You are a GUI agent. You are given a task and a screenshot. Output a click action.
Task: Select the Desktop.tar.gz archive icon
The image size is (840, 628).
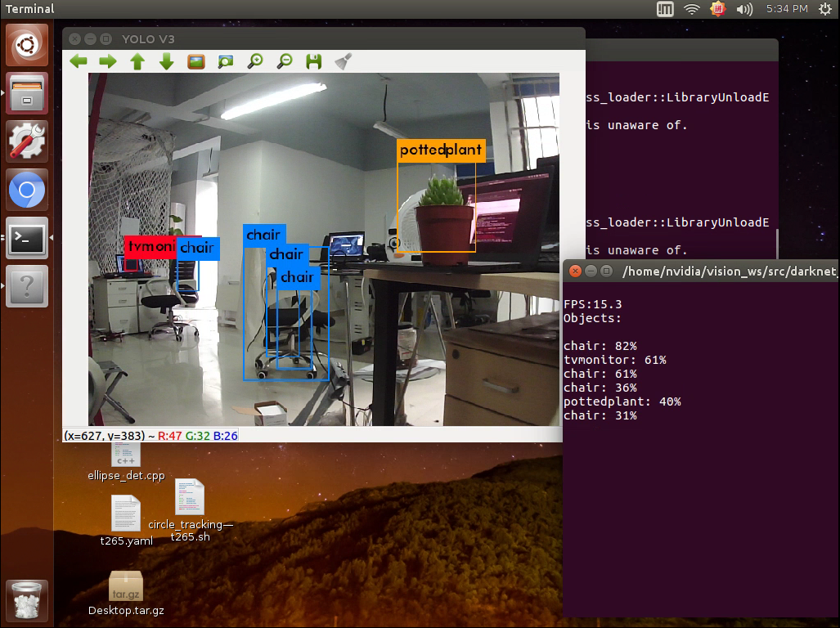point(126,593)
